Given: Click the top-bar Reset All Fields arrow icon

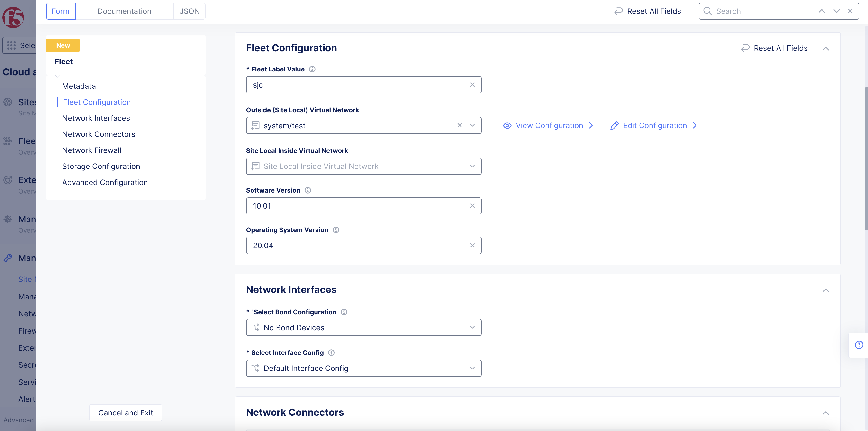Looking at the screenshot, I should click(618, 11).
